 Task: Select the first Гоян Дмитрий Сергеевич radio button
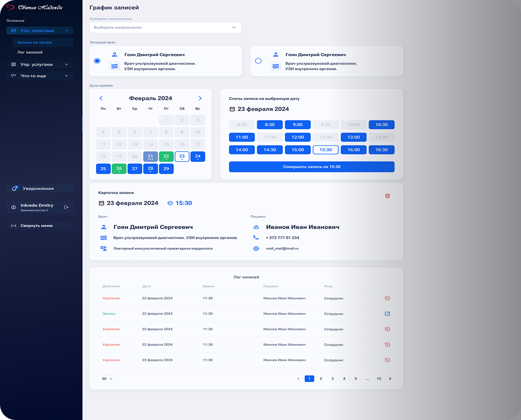97,61
